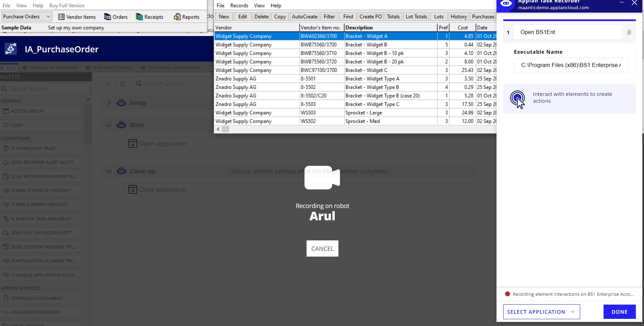Click the Lot Totals button

pos(416,16)
